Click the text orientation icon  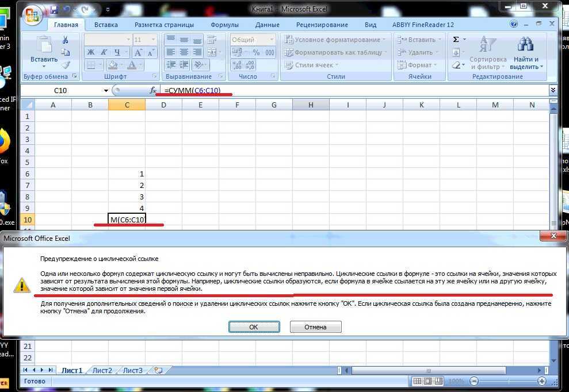click(x=198, y=65)
